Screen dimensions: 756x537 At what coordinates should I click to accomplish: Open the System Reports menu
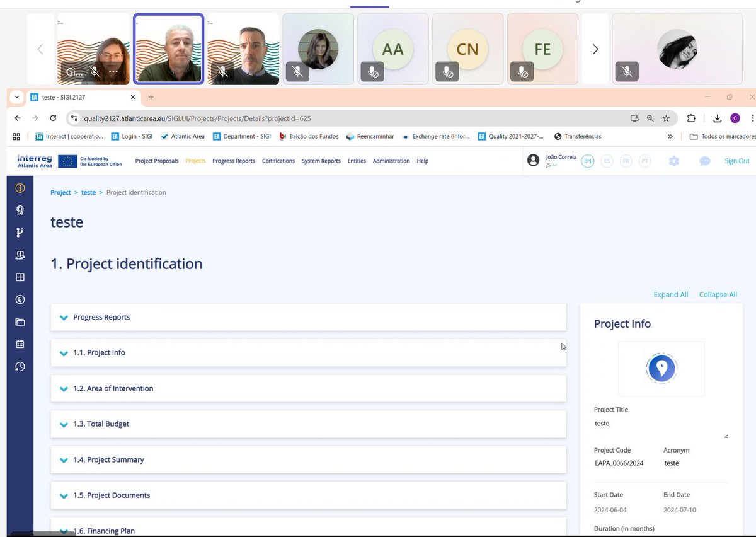321,161
